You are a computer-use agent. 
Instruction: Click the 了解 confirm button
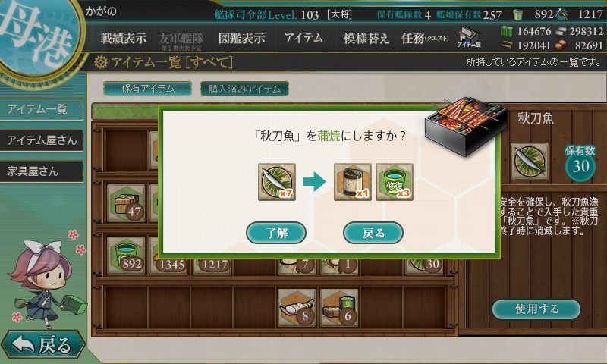click(x=276, y=233)
